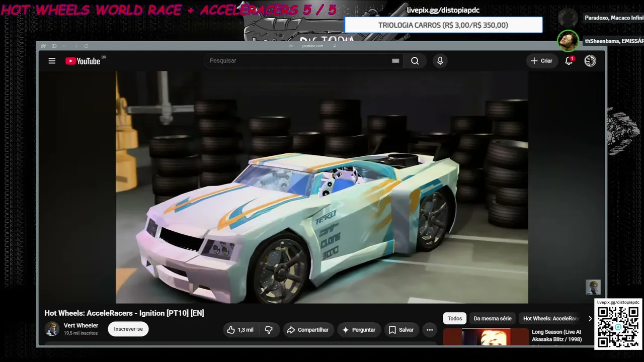This screenshot has height=362, width=644.
Task: Open Vert Wheeler channel avatar
Action: [52, 329]
